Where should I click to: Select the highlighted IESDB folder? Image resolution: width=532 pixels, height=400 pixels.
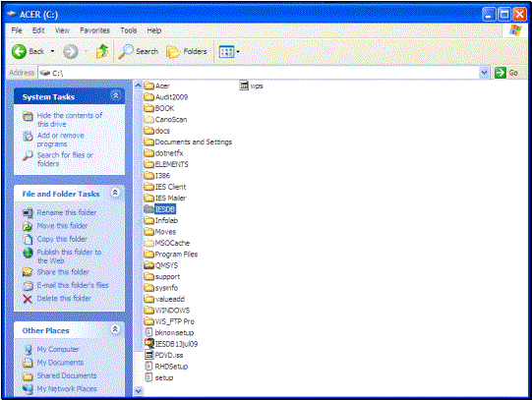tap(160, 208)
